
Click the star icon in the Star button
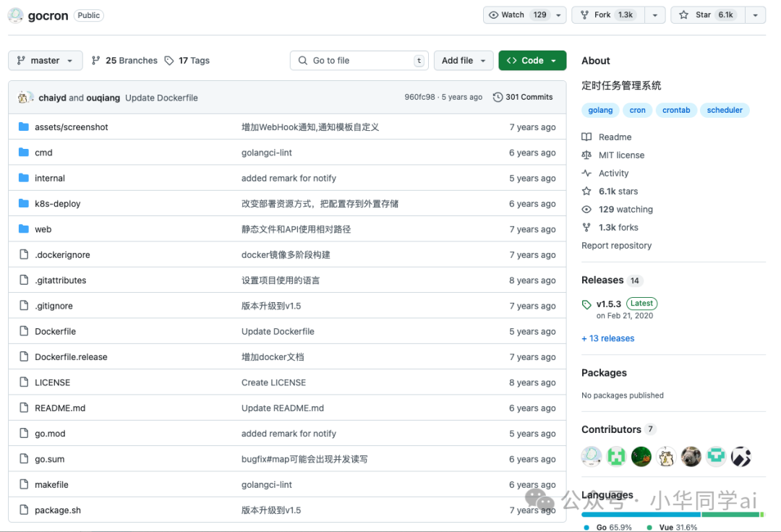684,15
